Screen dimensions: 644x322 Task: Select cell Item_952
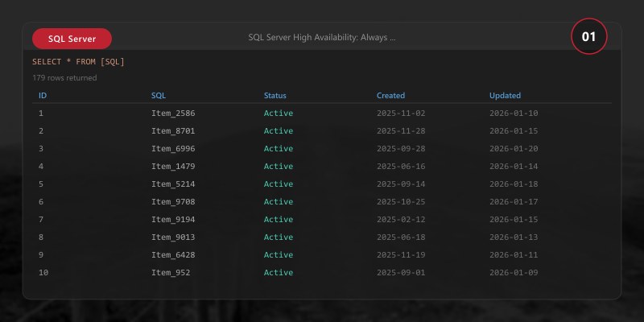[171, 272]
